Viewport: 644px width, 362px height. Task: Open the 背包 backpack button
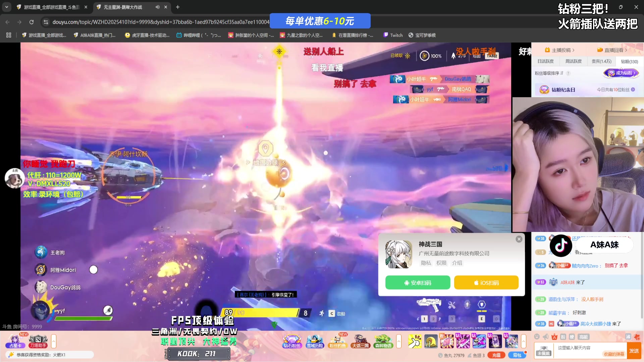pos(517,355)
